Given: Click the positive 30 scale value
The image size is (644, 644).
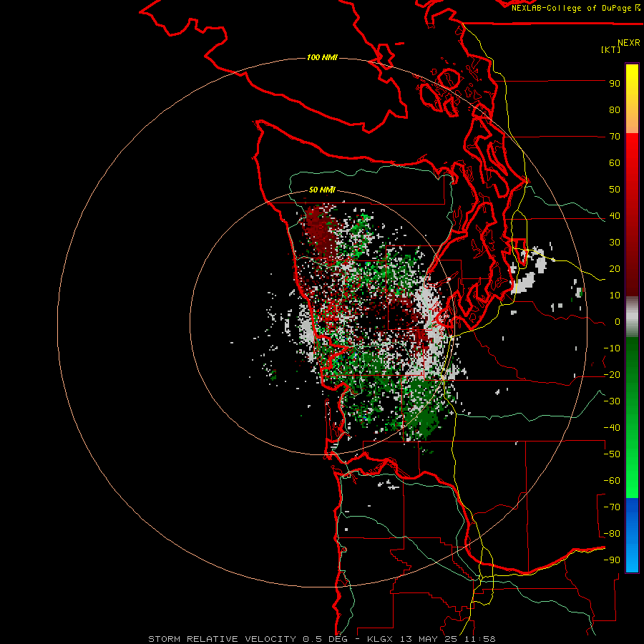Looking at the screenshot, I should click(615, 243).
